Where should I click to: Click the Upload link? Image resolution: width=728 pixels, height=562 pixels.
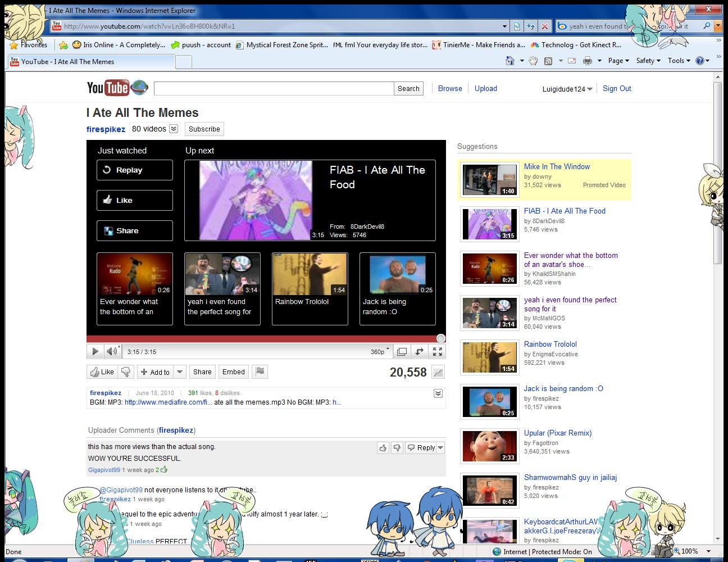pyautogui.click(x=486, y=89)
